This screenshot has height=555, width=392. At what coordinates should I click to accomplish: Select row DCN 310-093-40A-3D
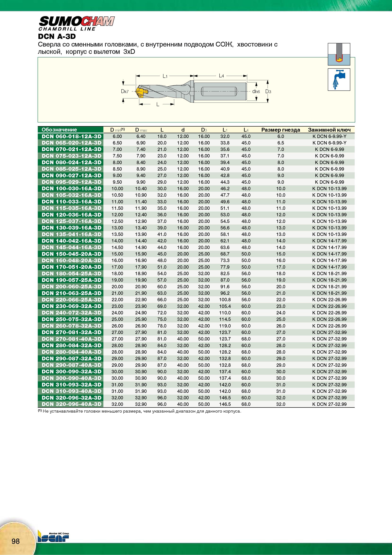pyautogui.click(x=196, y=391)
